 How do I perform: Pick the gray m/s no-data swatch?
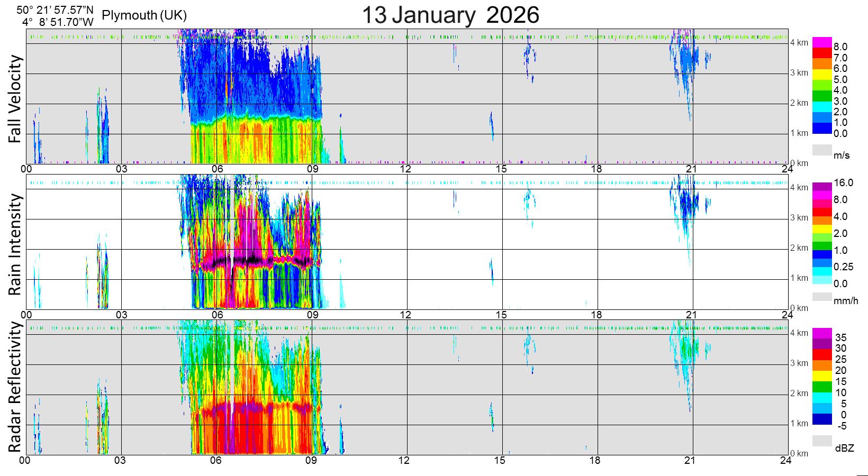pyautogui.click(x=822, y=150)
